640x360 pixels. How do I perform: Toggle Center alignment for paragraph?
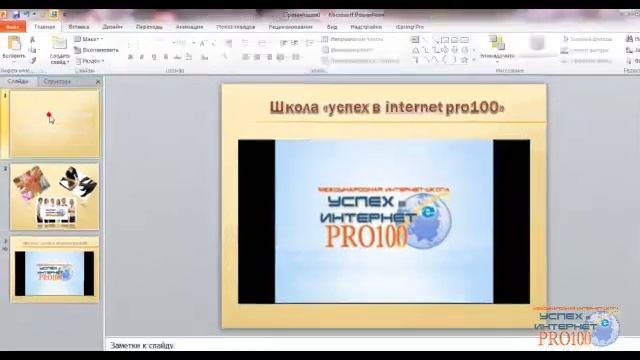click(257, 57)
